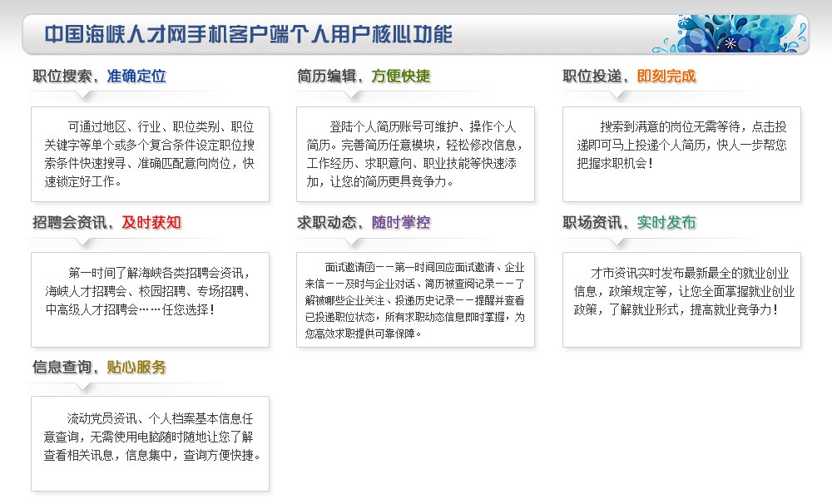Click the green text 方便快捷
Image resolution: width=832 pixels, height=504 pixels.
point(401,77)
